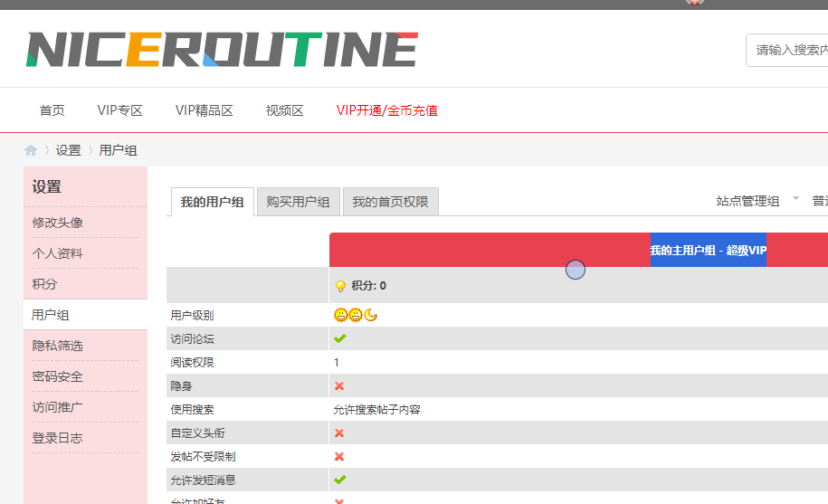Screen dimensions: 828x504
Task: Switch to the 我的首页权限 tab
Action: click(391, 202)
